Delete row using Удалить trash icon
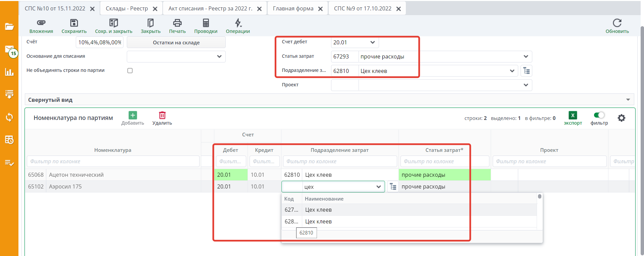Image resolution: width=644 pixels, height=256 pixels. coord(162,116)
